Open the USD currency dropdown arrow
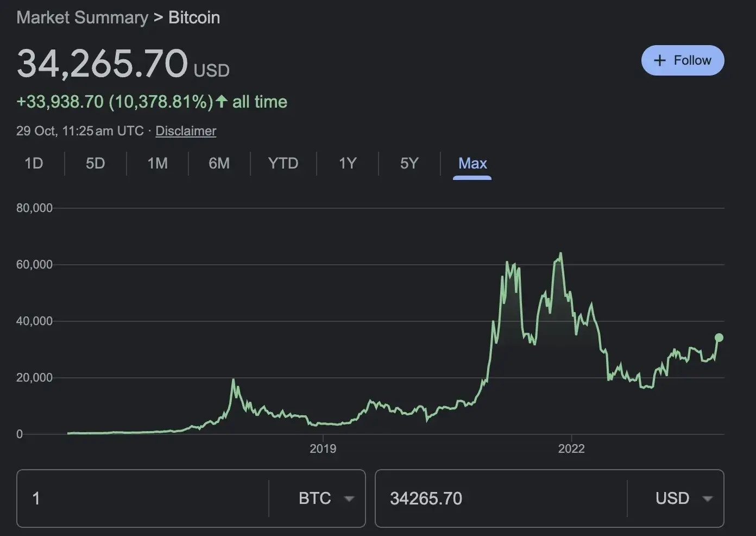This screenshot has height=536, width=756. click(708, 498)
